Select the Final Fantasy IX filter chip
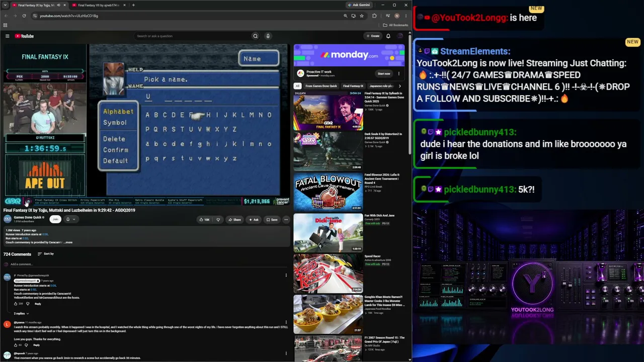 tap(353, 86)
